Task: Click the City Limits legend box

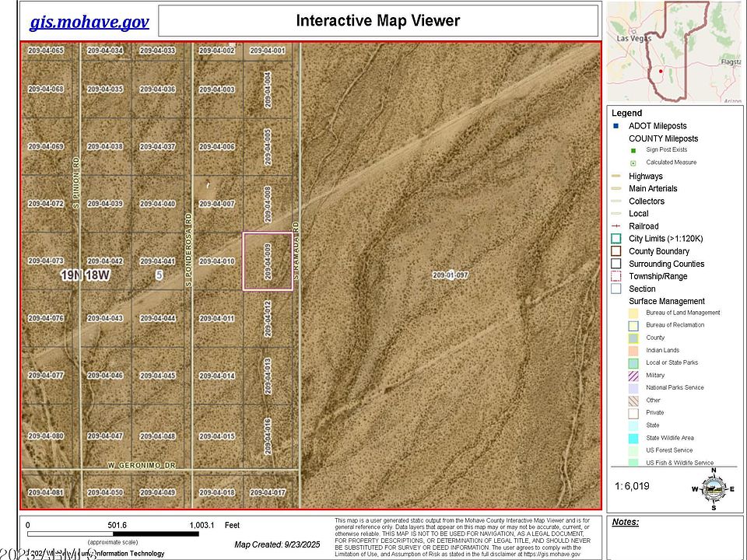Action: coord(616,239)
